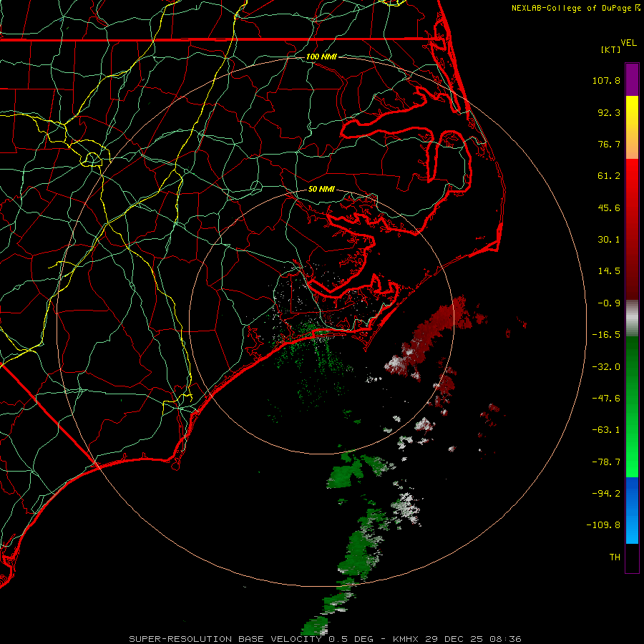Pick the purple segment of the color bar

pos(632,79)
